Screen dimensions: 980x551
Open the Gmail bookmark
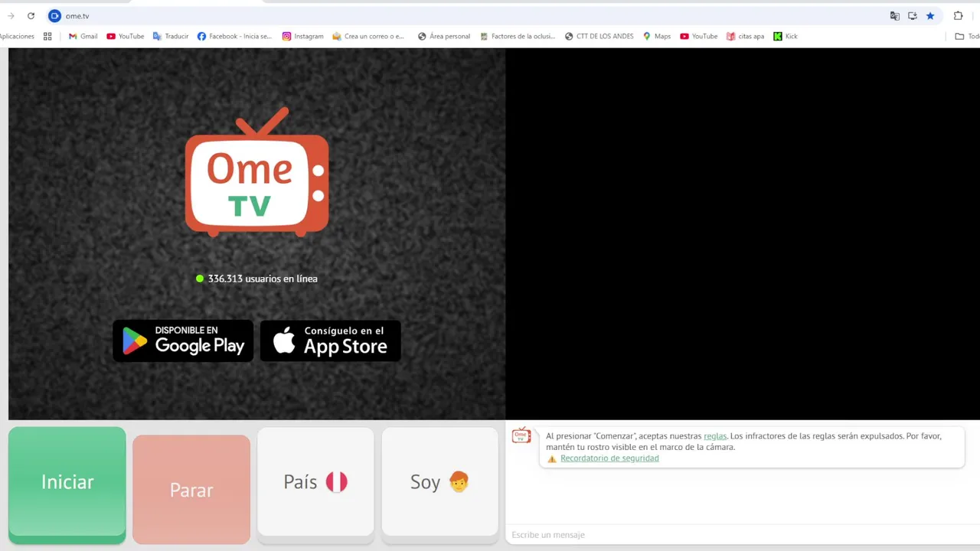click(x=83, y=36)
